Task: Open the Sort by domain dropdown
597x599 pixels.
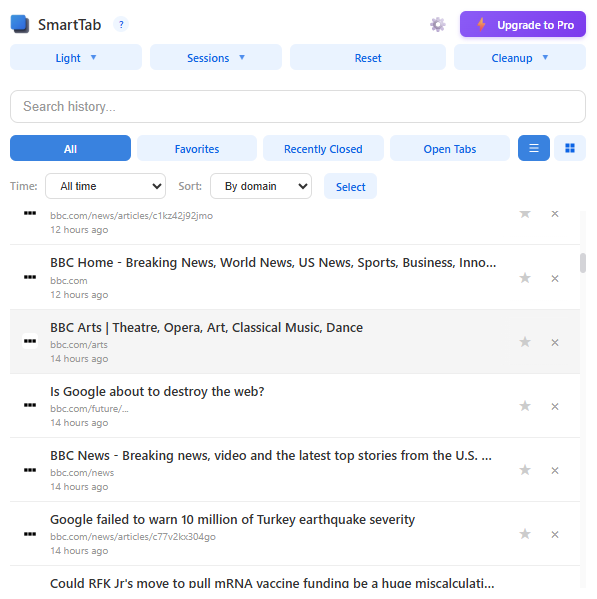Action: 261,186
